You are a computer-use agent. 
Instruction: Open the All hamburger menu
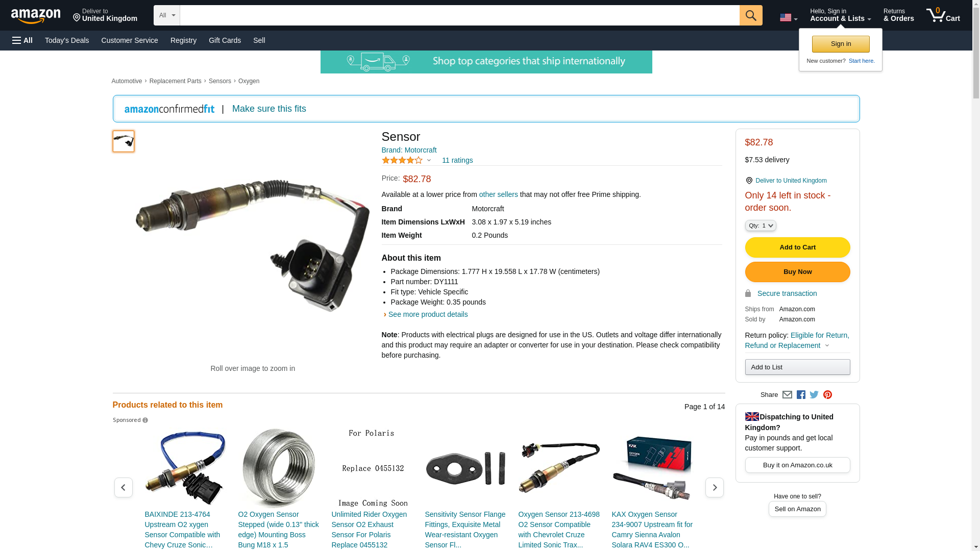(22, 40)
